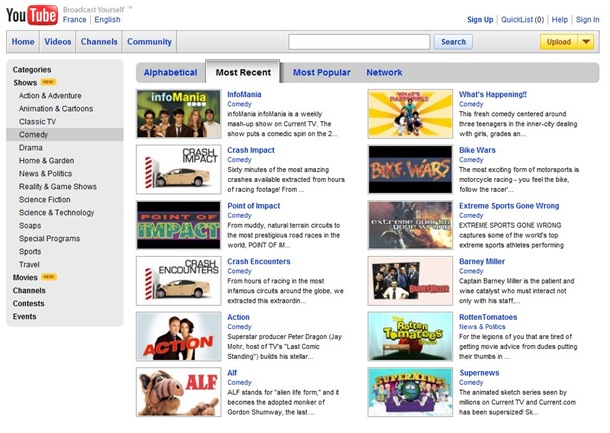Select Reality & Game Shows category
The width and height of the screenshot is (610, 433).
(x=58, y=187)
